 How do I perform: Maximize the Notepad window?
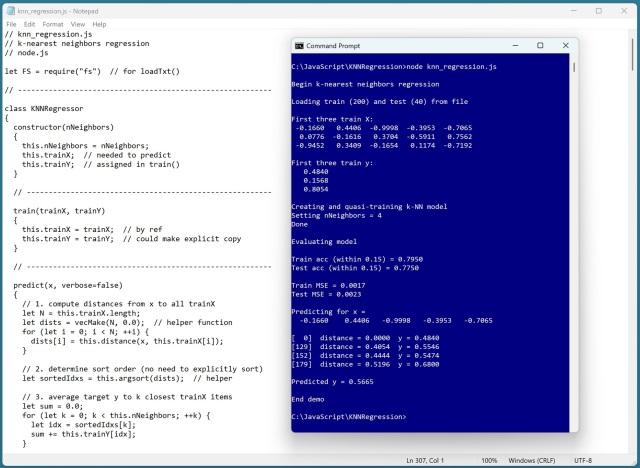(599, 11)
